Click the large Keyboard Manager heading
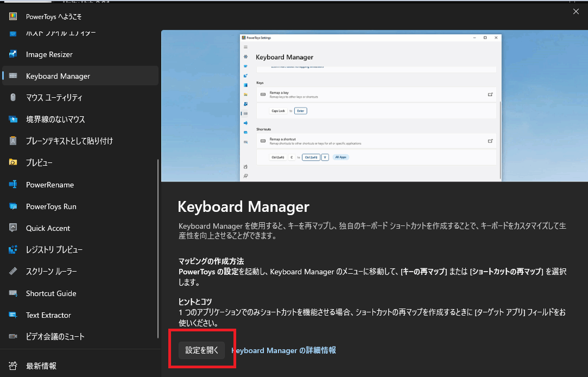Screen dimensions: 588x377 243,206
